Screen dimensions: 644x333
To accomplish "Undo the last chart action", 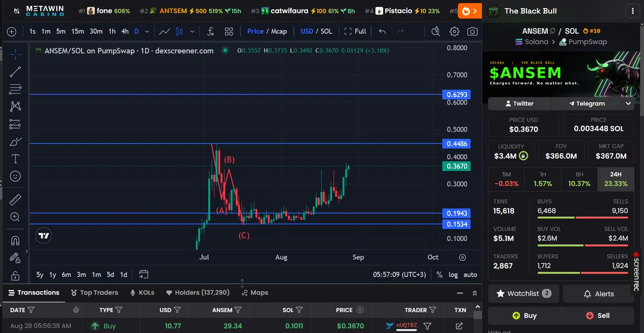I will coord(382,32).
